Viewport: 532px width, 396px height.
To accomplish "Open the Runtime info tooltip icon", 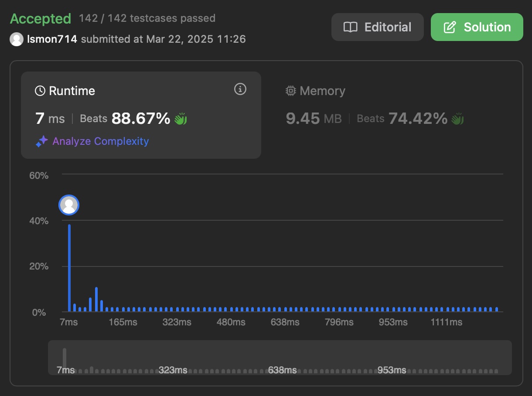I will (239, 89).
